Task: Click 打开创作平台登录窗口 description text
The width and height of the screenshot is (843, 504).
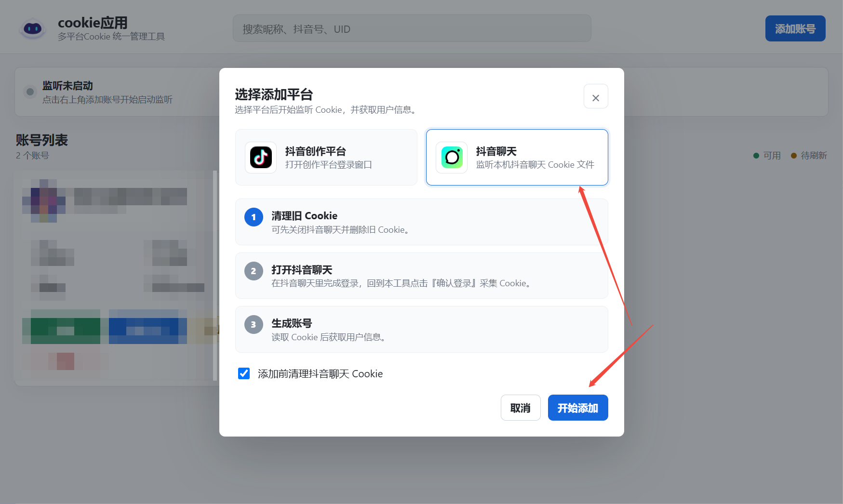Action: [x=329, y=165]
